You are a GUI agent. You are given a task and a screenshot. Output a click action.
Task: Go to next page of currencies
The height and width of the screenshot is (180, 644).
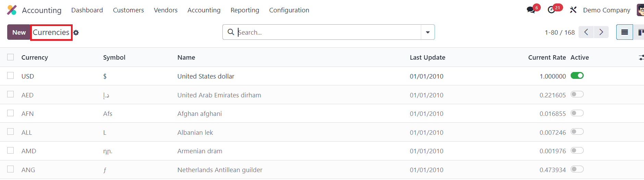pyautogui.click(x=601, y=32)
